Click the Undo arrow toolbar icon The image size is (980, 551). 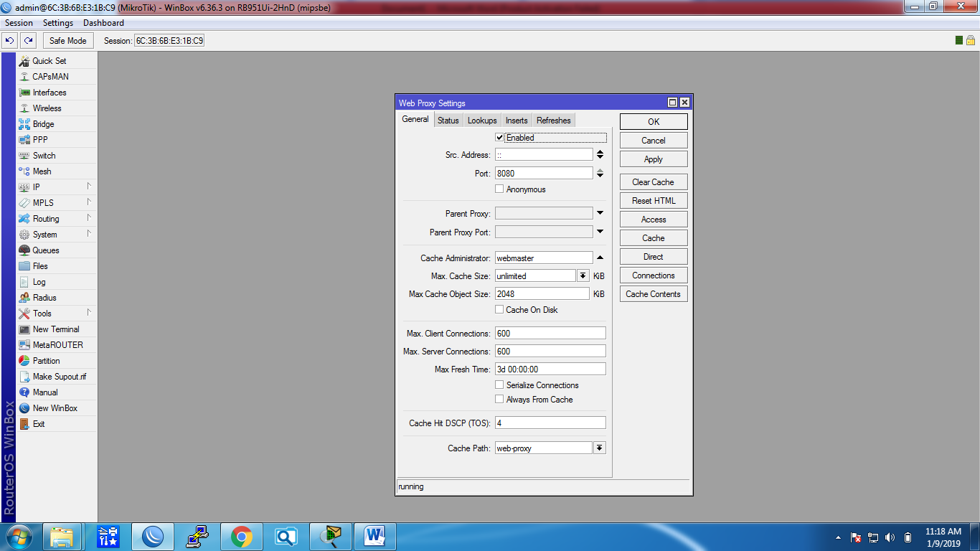[x=10, y=41]
